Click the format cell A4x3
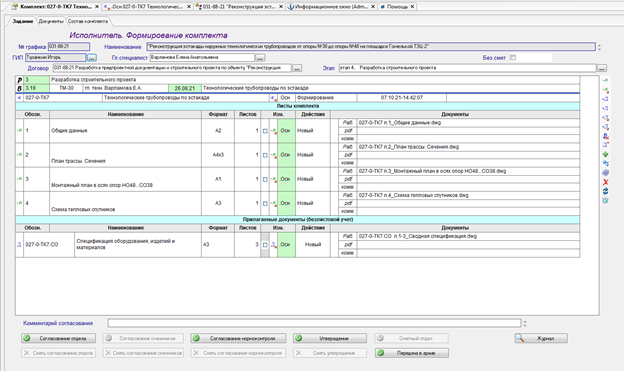The height and width of the screenshot is (371, 624). coord(218,155)
